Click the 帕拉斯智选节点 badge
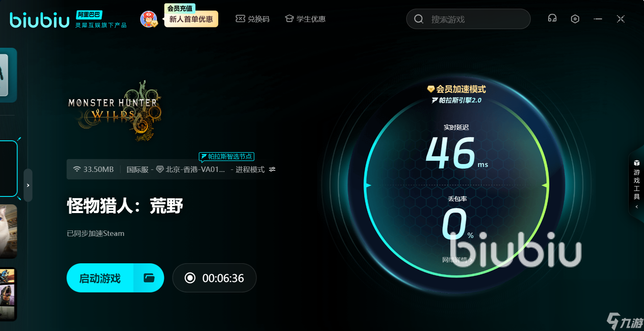The width and height of the screenshot is (644, 331). pos(227,157)
